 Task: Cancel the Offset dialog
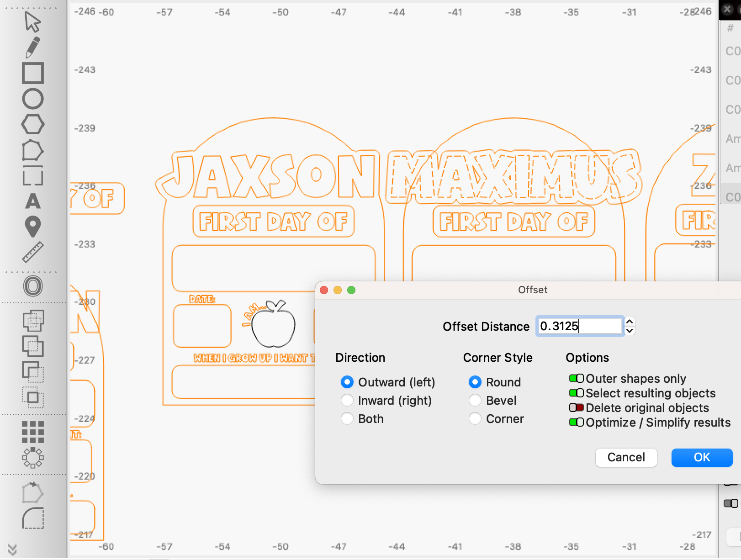click(626, 457)
